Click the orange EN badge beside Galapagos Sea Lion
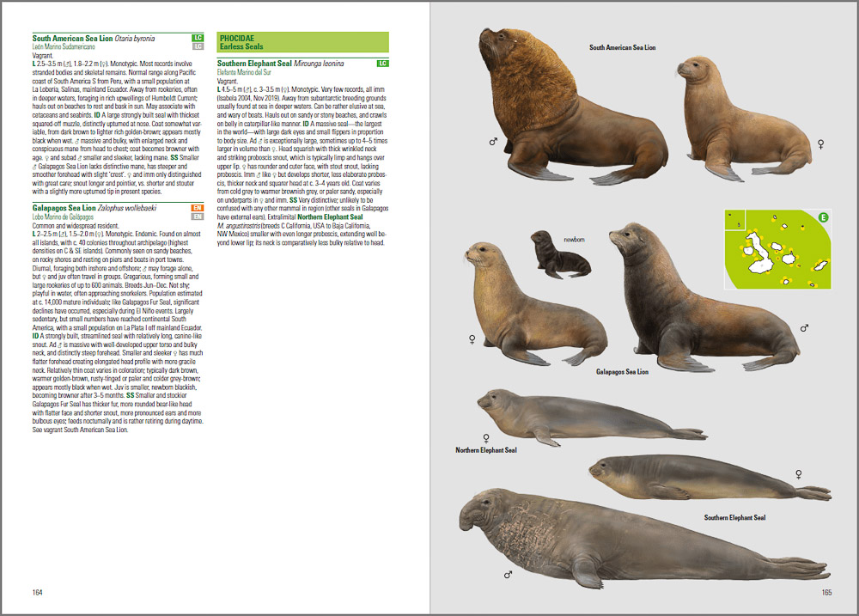The image size is (859, 616). [x=198, y=208]
